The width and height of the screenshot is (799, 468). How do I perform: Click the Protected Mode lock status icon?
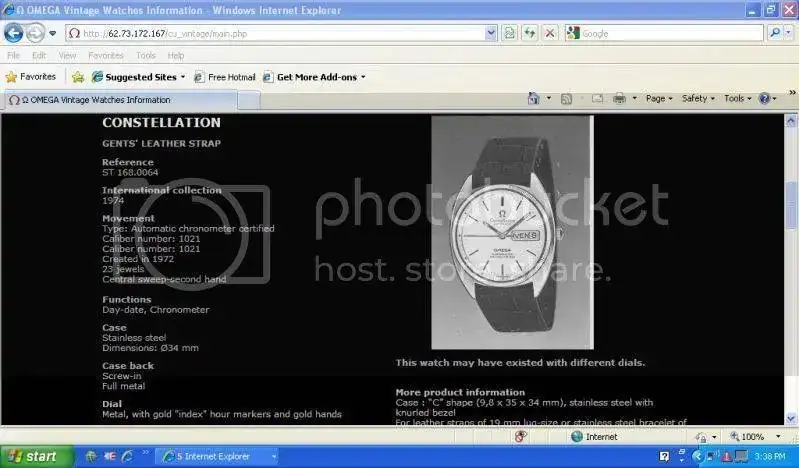(701, 437)
